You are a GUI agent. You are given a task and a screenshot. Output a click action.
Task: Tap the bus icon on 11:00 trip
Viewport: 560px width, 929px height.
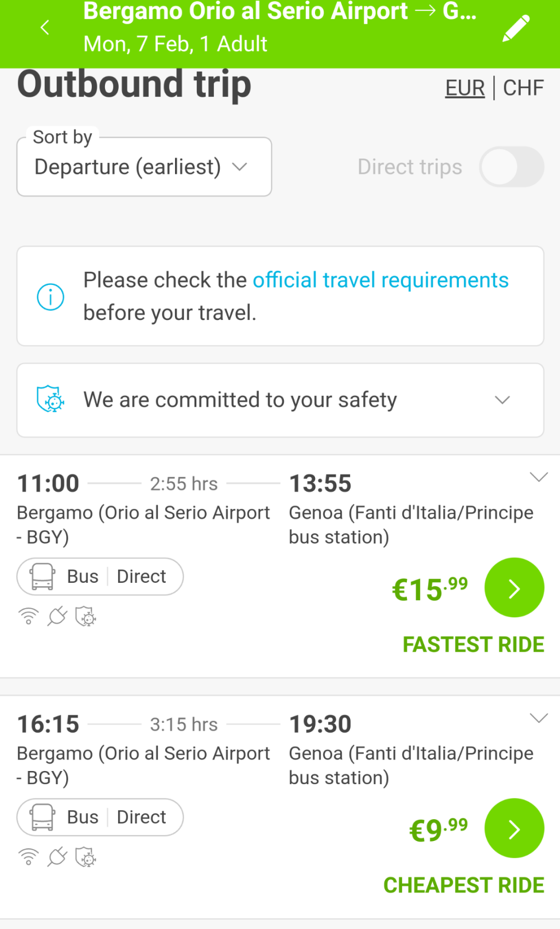coord(43,576)
